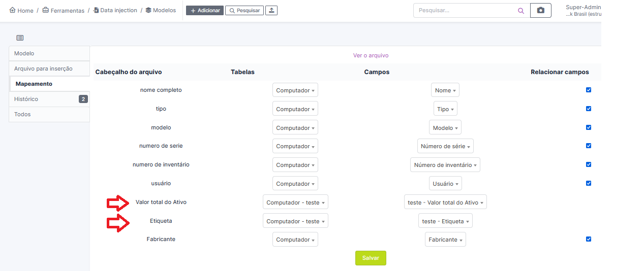Image resolution: width=644 pixels, height=271 pixels.
Task: Click the Cabeçalho do arquivo column header
Action: [129, 72]
